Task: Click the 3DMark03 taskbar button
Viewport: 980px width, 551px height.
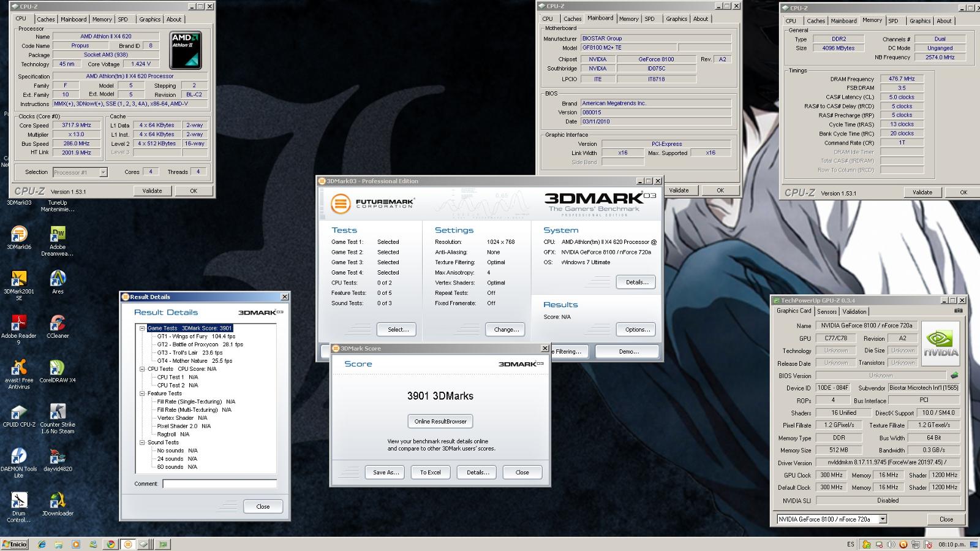Action: click(128, 544)
